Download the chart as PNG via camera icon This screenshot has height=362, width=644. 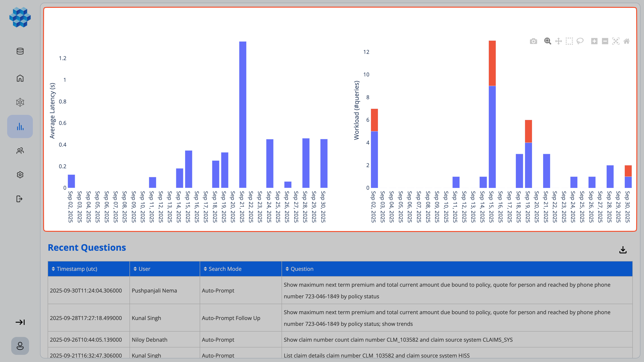[x=533, y=41]
